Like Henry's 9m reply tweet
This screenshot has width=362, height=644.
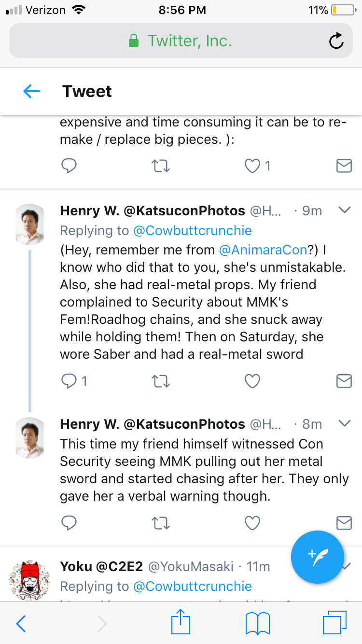point(252,381)
